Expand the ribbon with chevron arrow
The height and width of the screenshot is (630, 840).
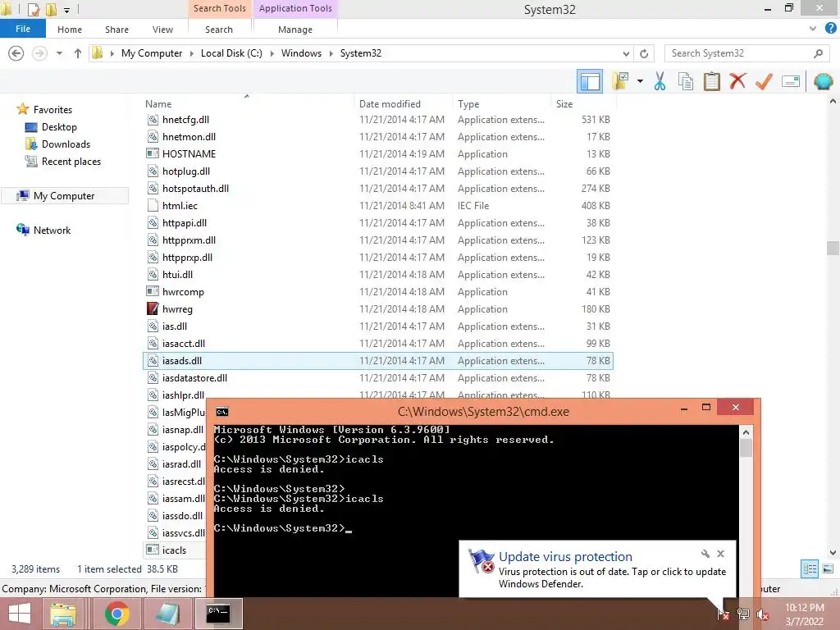(x=813, y=29)
